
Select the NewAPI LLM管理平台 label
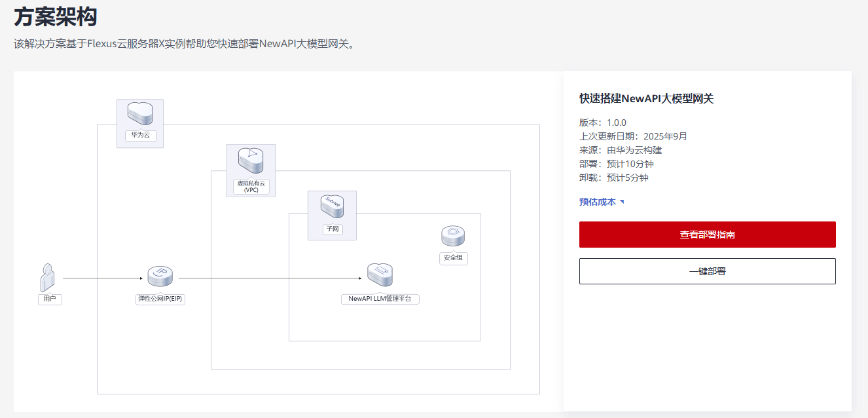coord(380,299)
